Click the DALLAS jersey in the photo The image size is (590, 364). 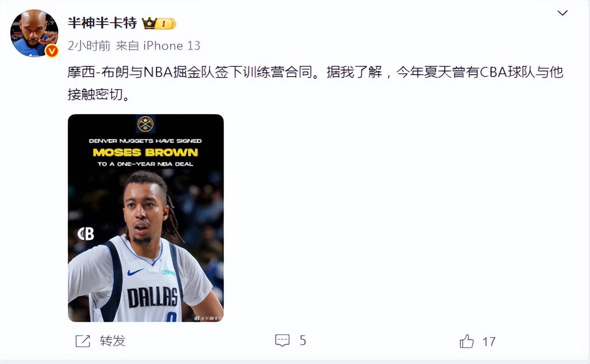click(152, 297)
